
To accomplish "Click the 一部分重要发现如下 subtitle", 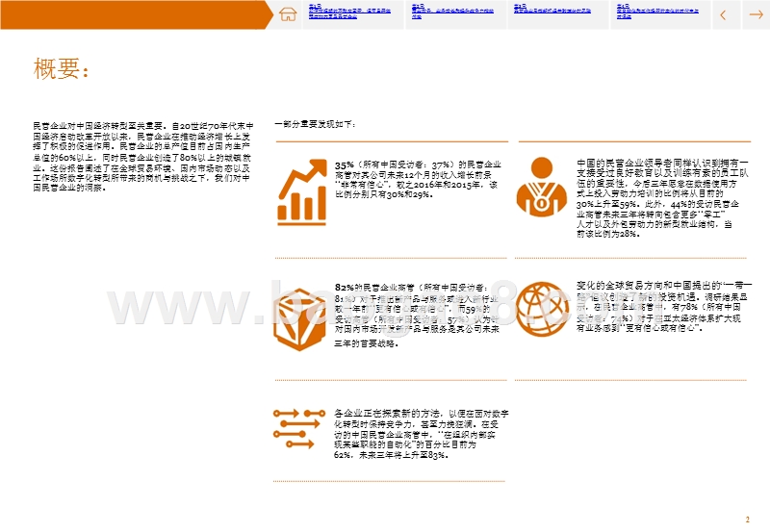I will point(316,124).
